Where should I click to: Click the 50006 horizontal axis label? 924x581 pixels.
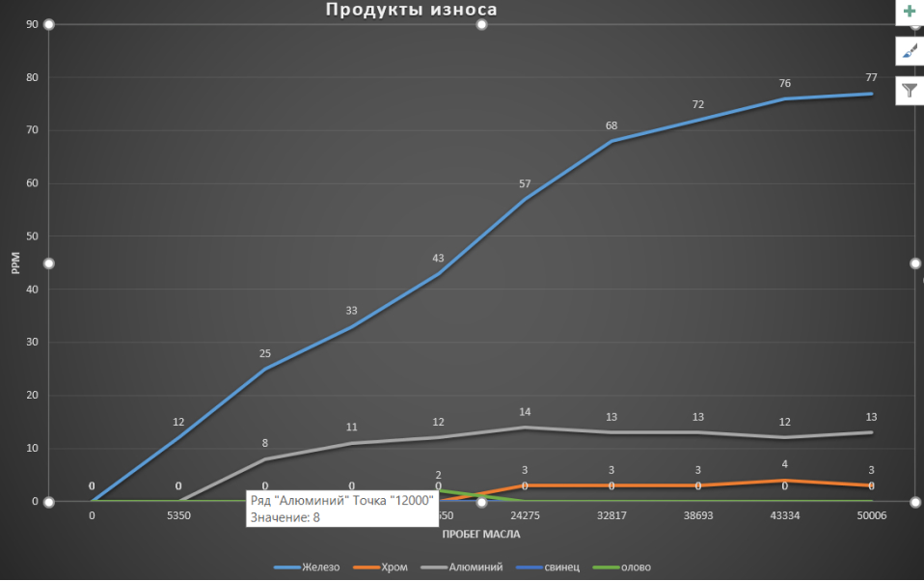click(x=871, y=517)
